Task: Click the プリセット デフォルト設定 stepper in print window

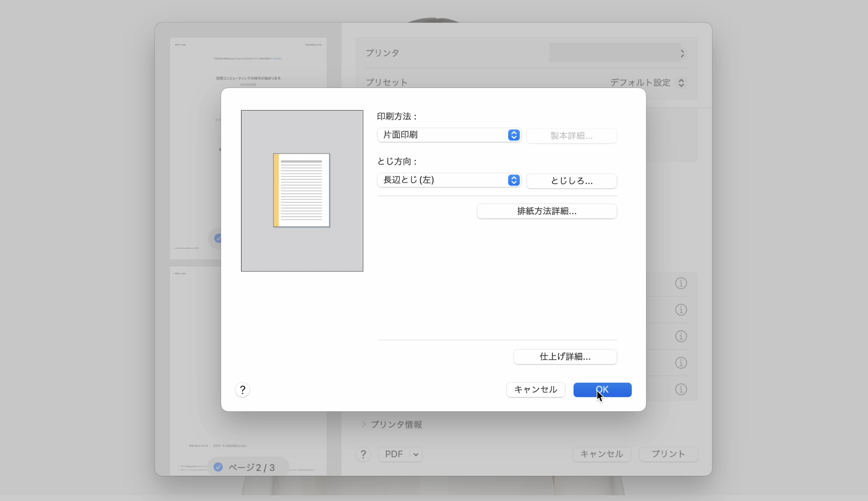Action: click(x=681, y=83)
